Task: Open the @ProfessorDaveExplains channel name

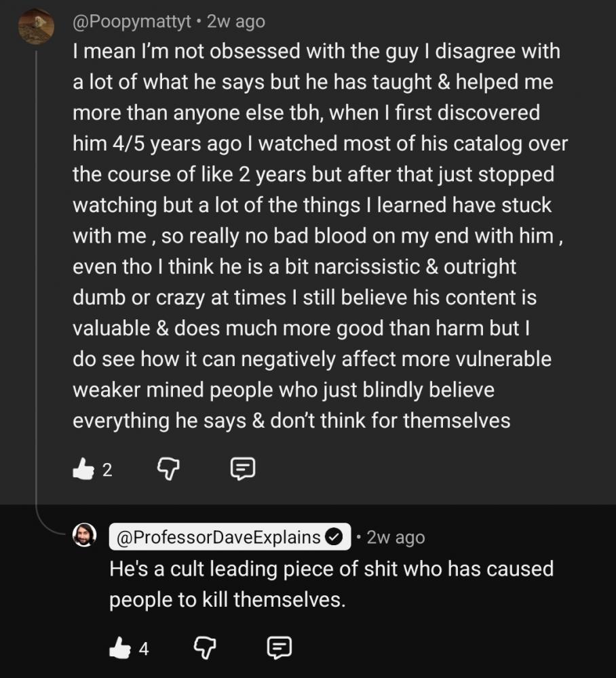Action: pos(219,538)
